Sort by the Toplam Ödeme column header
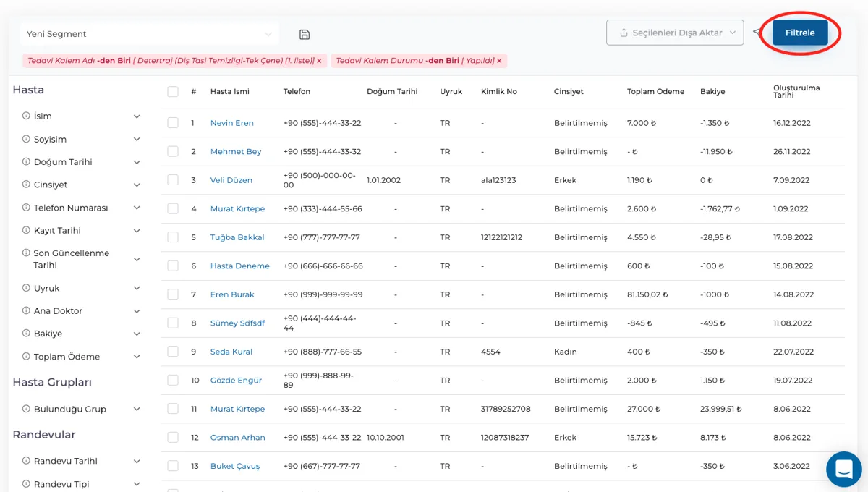 [655, 92]
